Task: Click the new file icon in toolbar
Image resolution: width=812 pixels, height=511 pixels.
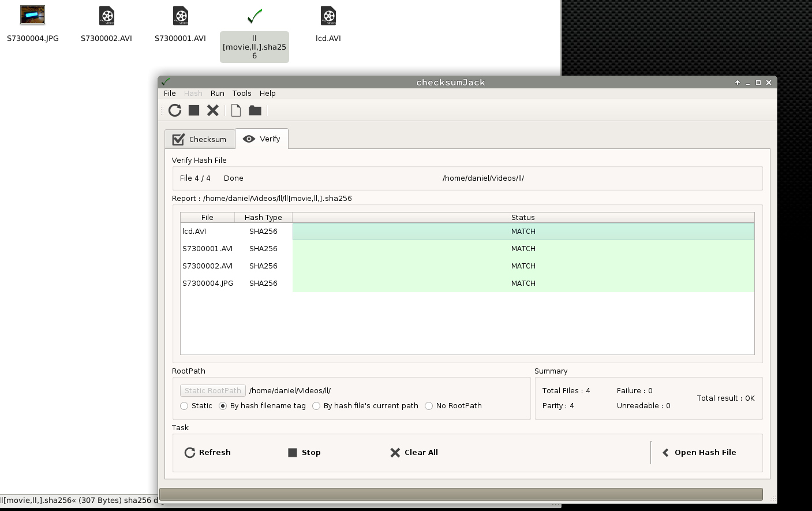Action: [236, 110]
